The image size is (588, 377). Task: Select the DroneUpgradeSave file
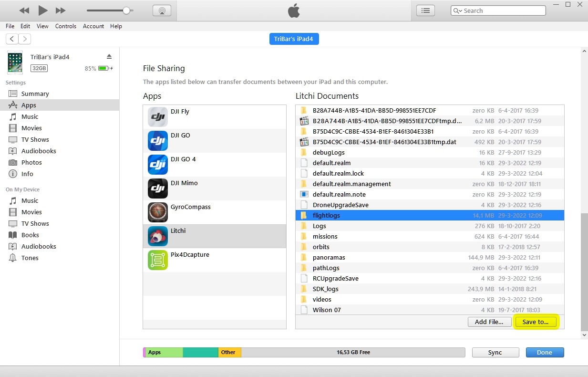(x=430, y=205)
